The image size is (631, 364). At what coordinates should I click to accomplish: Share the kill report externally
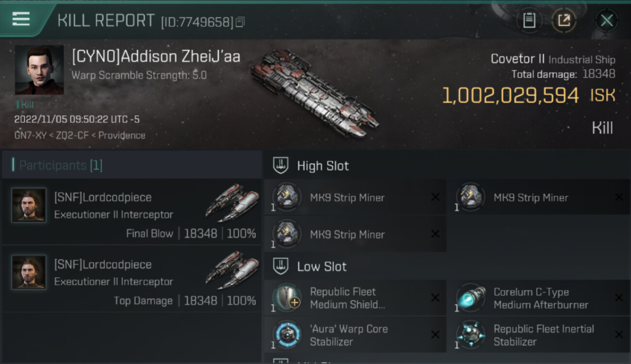(x=564, y=20)
